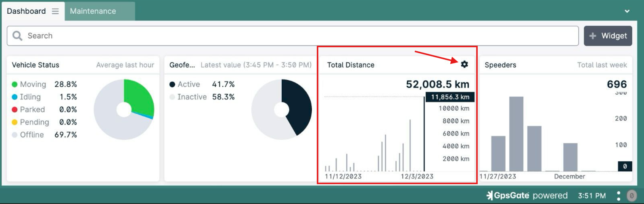
Task: Click the 52,008.5 km total value
Action: pyautogui.click(x=438, y=84)
